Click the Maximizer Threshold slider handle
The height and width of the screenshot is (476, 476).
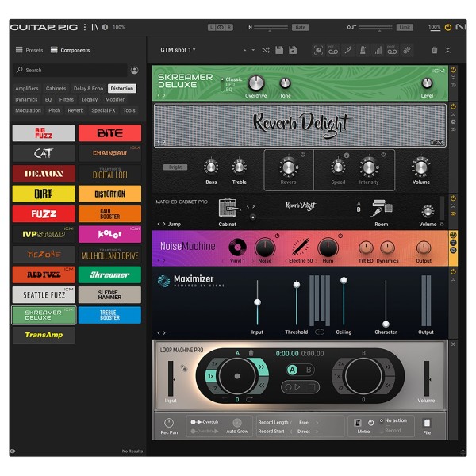297,285
